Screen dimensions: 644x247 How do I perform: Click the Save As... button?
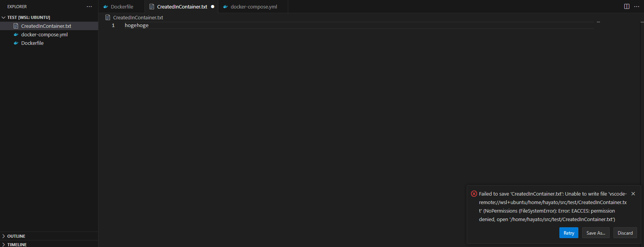pyautogui.click(x=596, y=233)
